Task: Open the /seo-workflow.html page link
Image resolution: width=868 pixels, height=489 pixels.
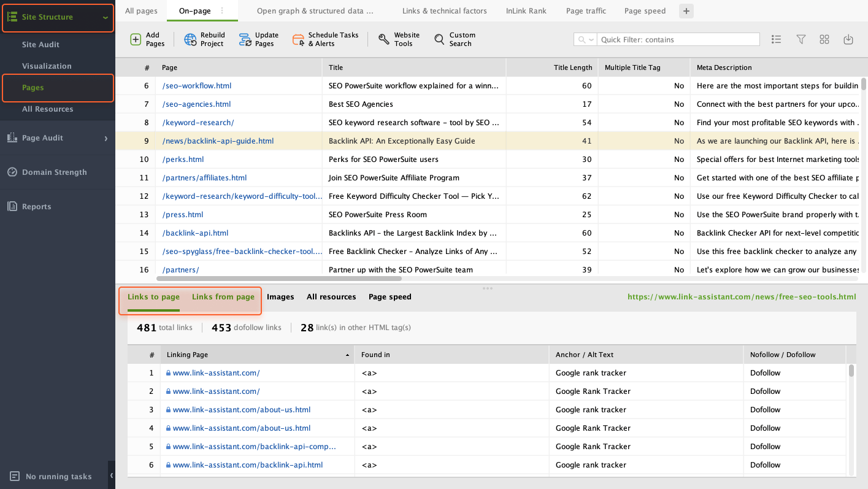Action: 197,85
